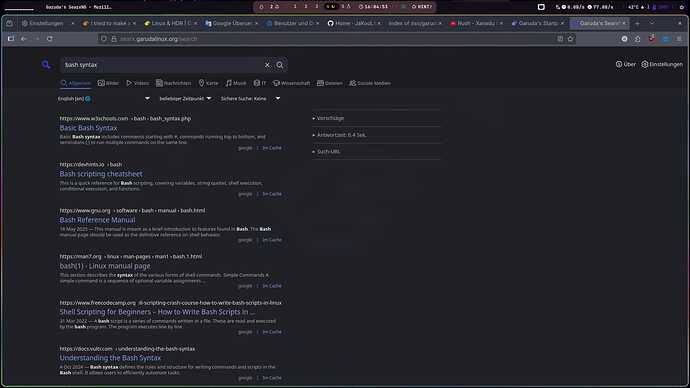
Task: Open 'Im Cache' for Bash scripting cheatsheet
Action: pyautogui.click(x=272, y=194)
